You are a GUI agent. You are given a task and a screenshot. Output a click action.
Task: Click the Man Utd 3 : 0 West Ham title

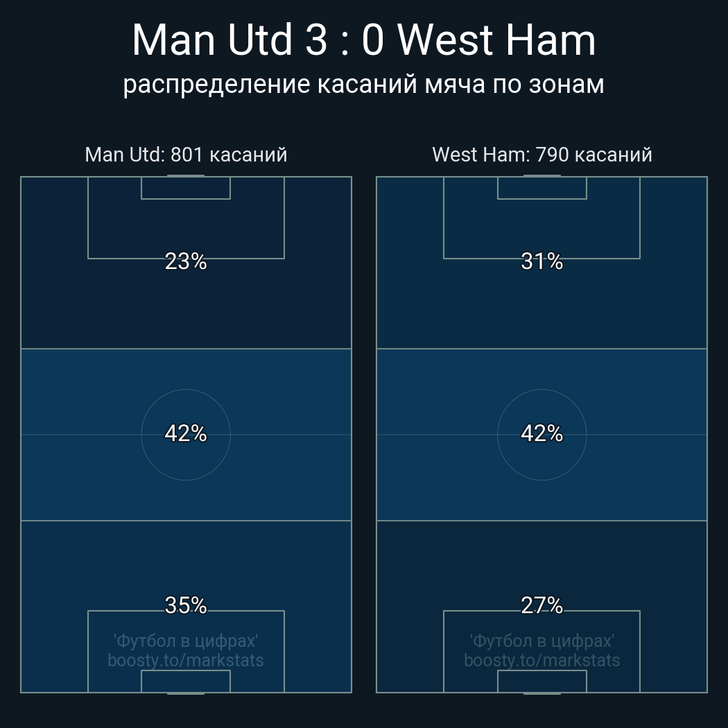point(363,40)
